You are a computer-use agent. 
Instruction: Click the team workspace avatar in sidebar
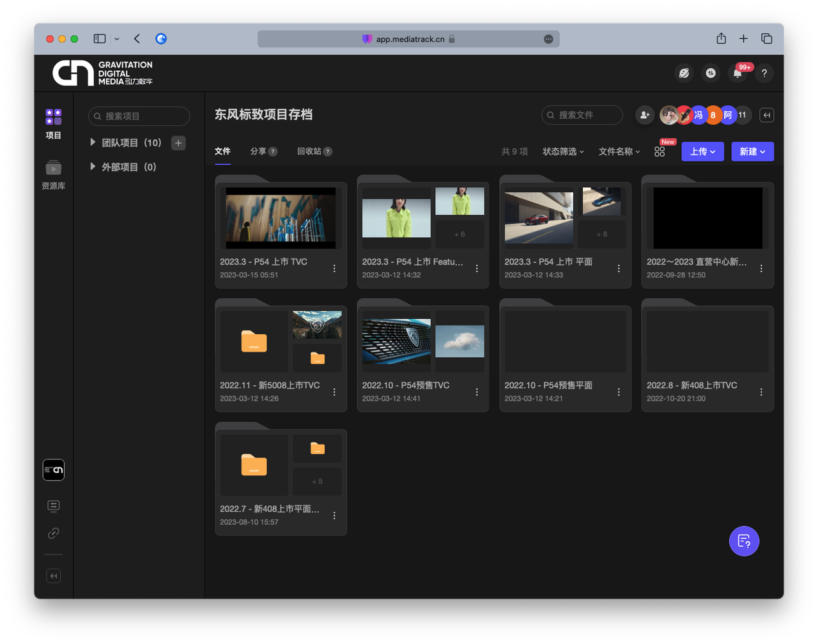[x=54, y=470]
